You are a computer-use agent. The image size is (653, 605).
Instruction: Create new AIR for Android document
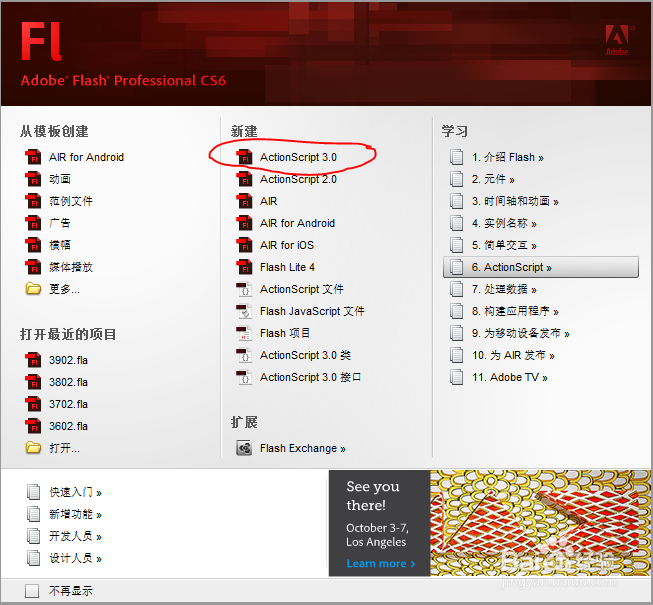click(297, 223)
